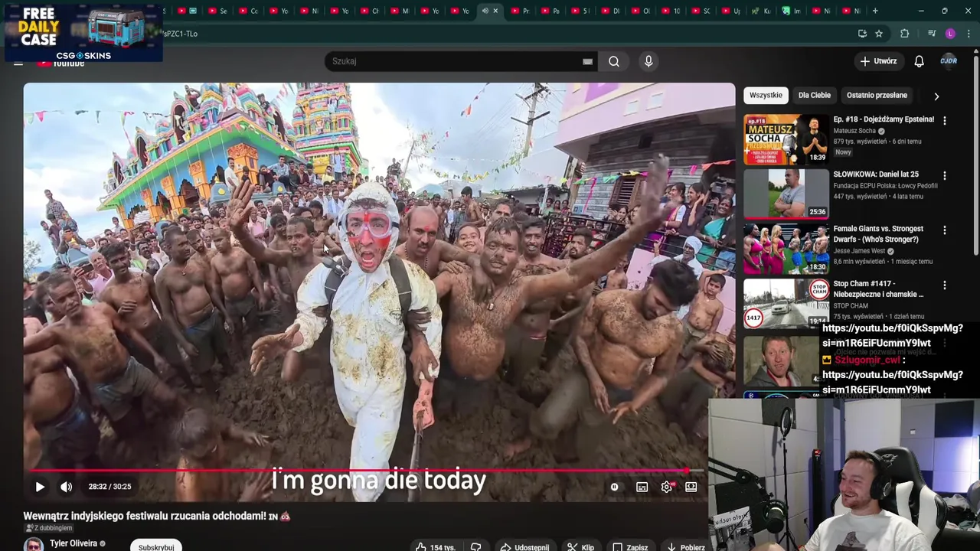Image resolution: width=980 pixels, height=551 pixels.
Task: Switch the player to theater mode
Action: point(691,487)
